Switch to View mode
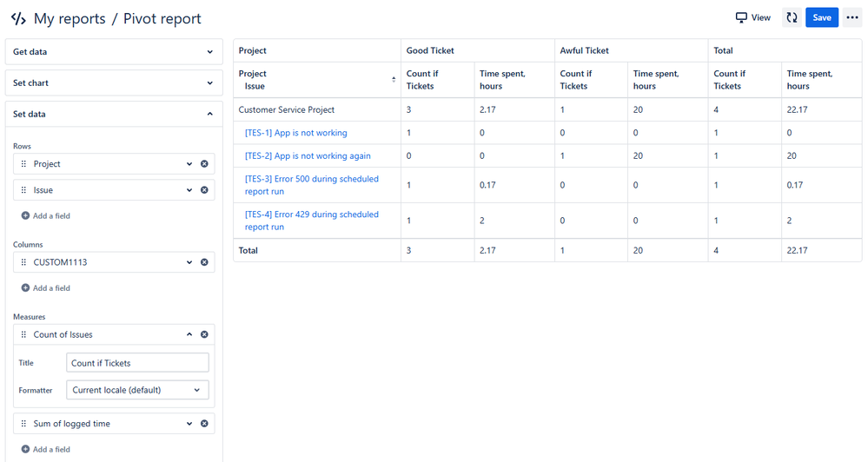 (x=753, y=17)
